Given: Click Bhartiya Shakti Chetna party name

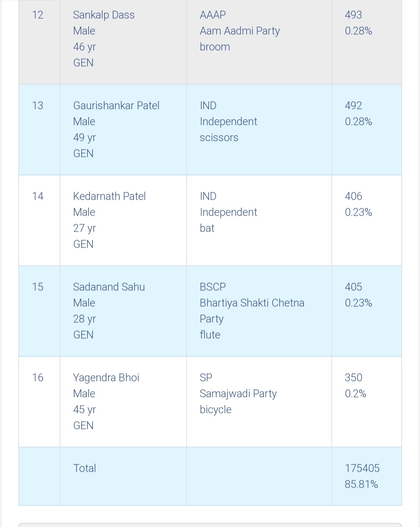Looking at the screenshot, I should 252,303.
